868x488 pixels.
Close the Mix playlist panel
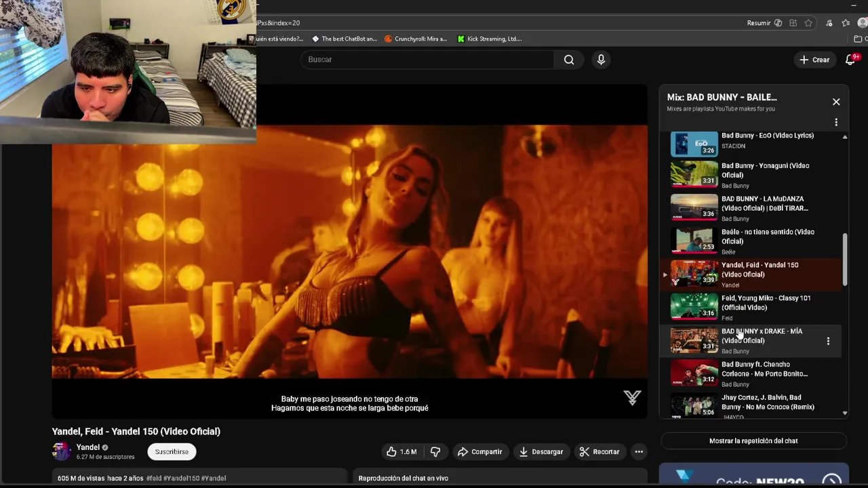[836, 102]
